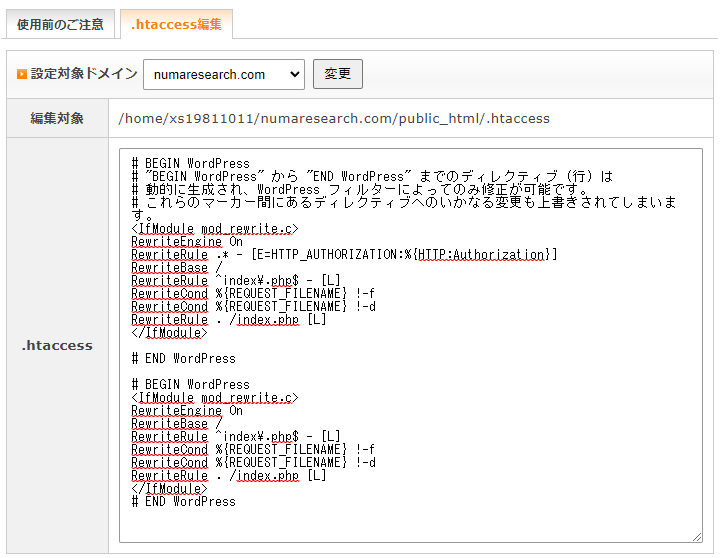The width and height of the screenshot is (722, 558).
Task: Click the .htaccess row label
Action: pyautogui.click(x=57, y=345)
